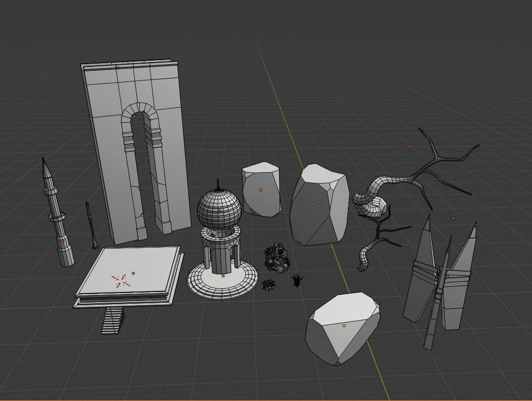
Task: Select the flat square platform object
Action: pos(129,276)
